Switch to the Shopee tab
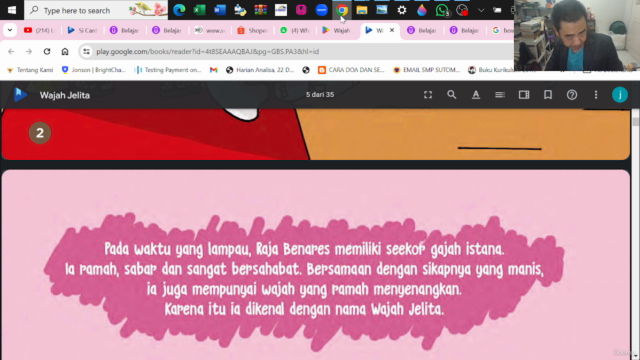 point(252,30)
